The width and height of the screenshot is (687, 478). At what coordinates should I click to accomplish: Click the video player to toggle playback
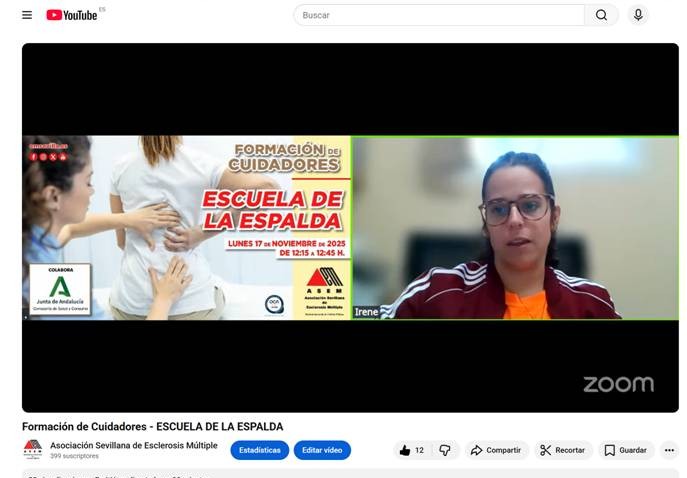click(x=350, y=228)
